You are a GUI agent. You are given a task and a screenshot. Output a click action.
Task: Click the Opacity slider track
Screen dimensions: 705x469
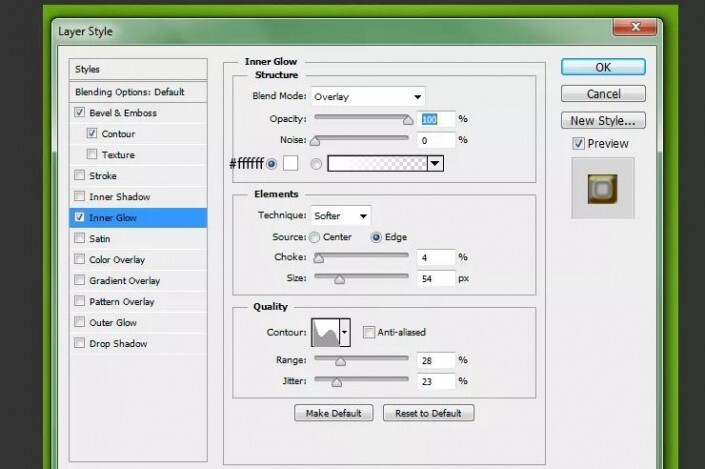(x=360, y=118)
